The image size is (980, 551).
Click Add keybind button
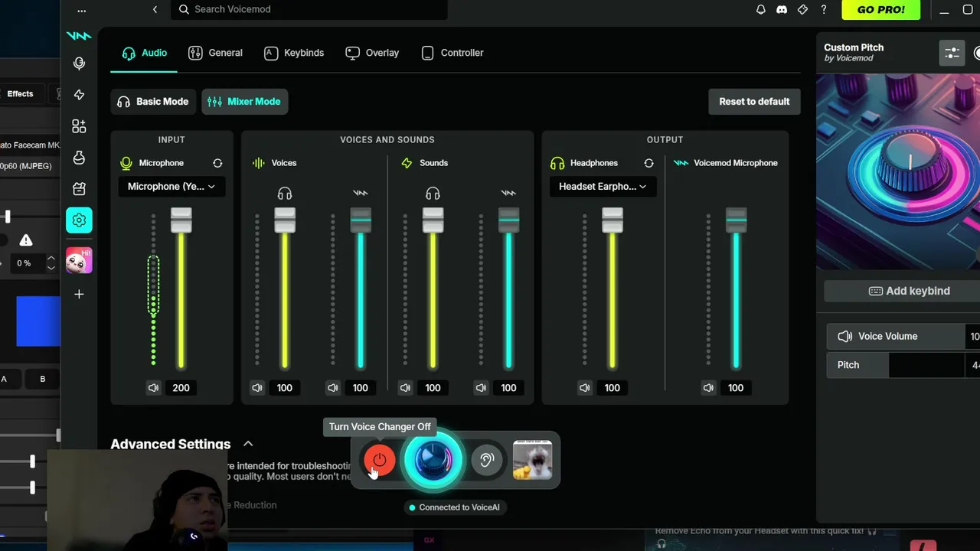click(x=909, y=291)
